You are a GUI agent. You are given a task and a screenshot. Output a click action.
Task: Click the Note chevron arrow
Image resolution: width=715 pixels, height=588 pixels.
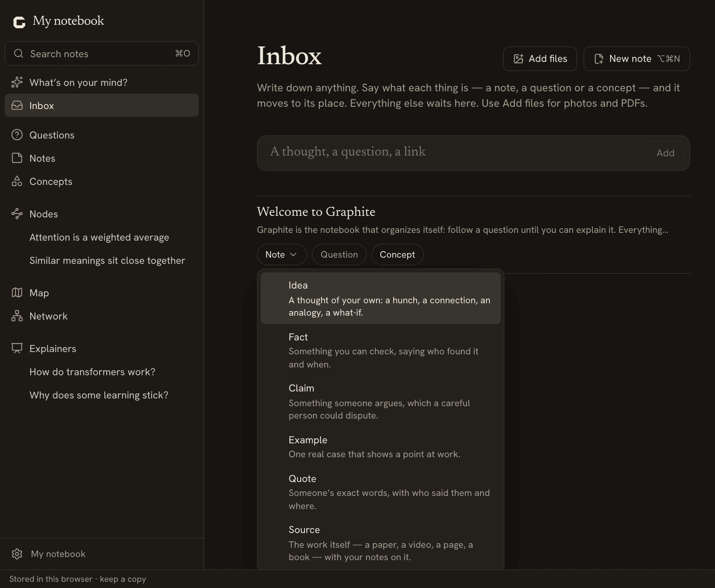tap(293, 255)
